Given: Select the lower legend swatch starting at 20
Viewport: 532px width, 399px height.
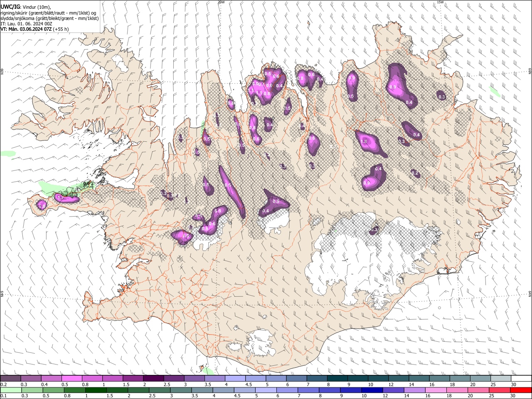Looking at the screenshot, I should click(x=478, y=390).
